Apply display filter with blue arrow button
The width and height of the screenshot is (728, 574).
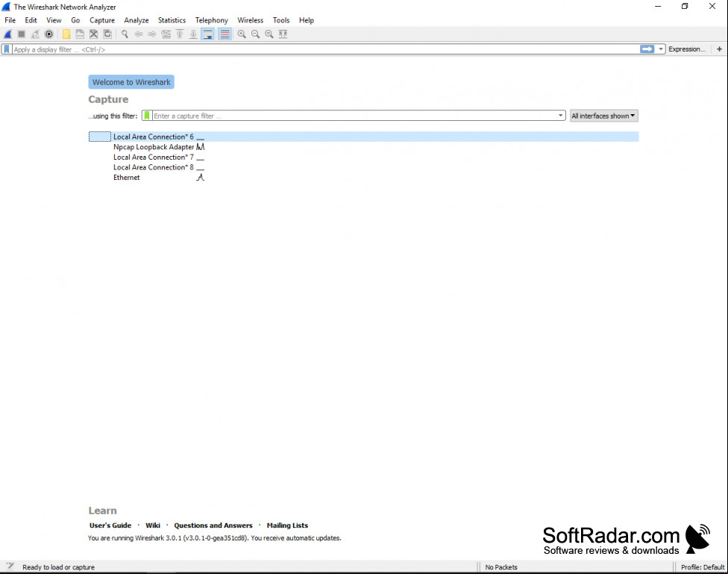click(x=647, y=49)
